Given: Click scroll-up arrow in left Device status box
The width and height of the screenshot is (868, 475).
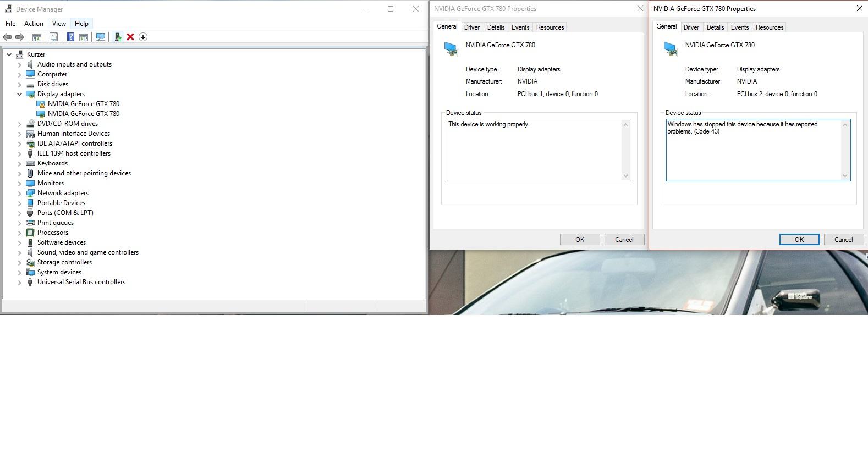Looking at the screenshot, I should click(x=625, y=125).
